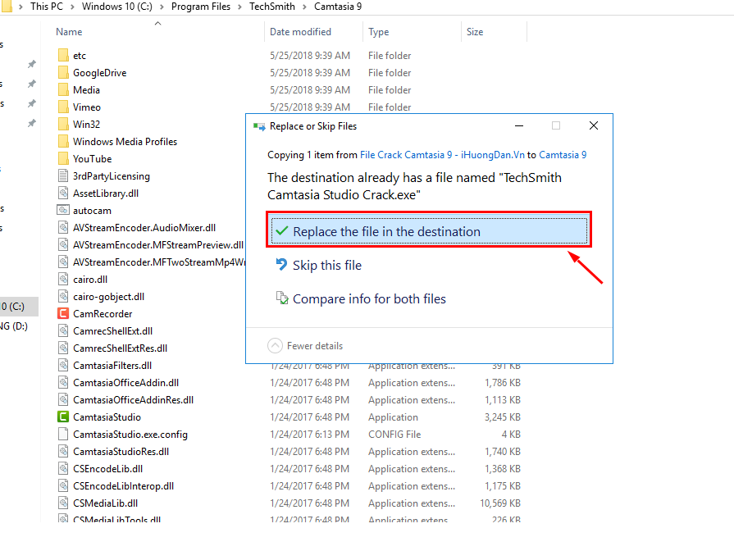
Task: Choose Replace the file in the destination
Action: [x=429, y=231]
